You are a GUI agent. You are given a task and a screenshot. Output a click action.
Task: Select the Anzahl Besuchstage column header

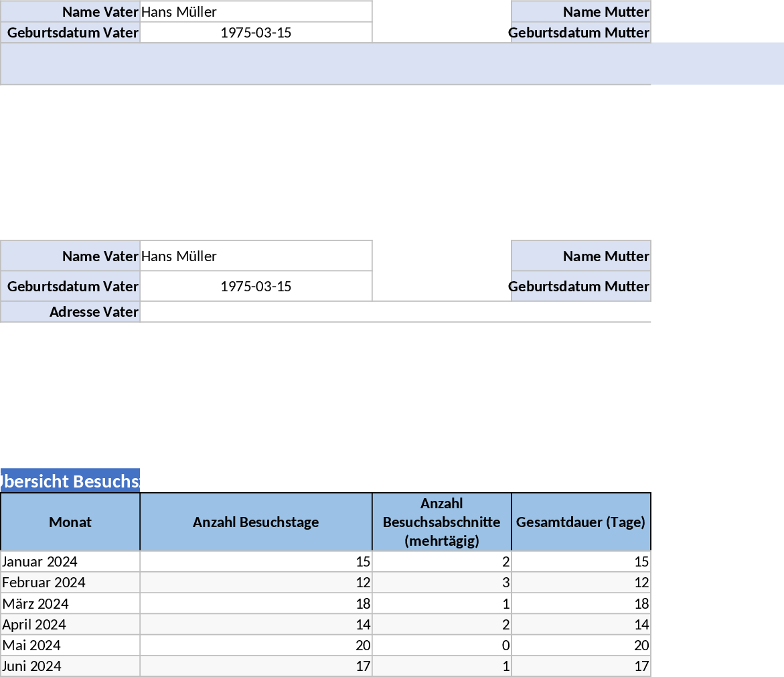click(256, 522)
